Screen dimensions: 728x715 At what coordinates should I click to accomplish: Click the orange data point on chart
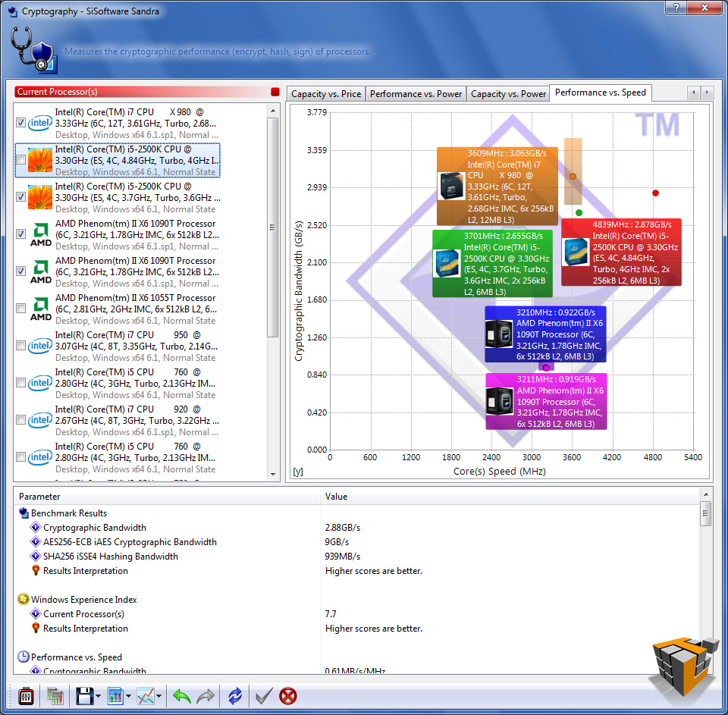point(573,177)
